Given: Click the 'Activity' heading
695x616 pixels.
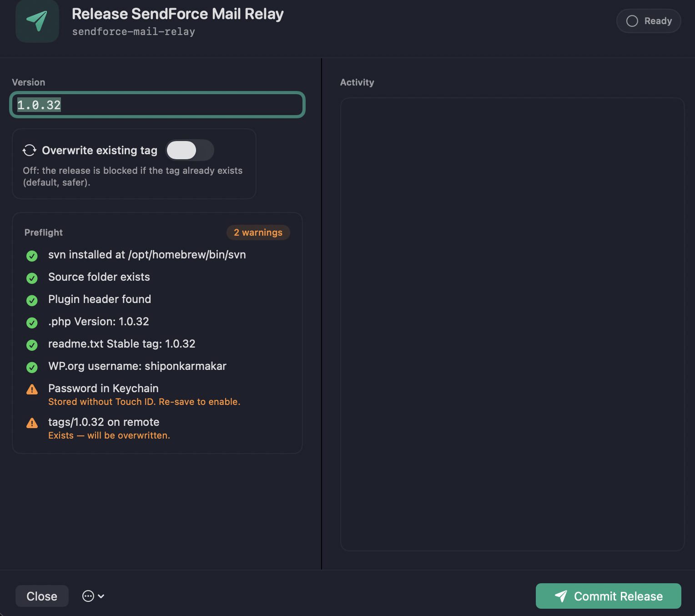Looking at the screenshot, I should click(x=357, y=82).
